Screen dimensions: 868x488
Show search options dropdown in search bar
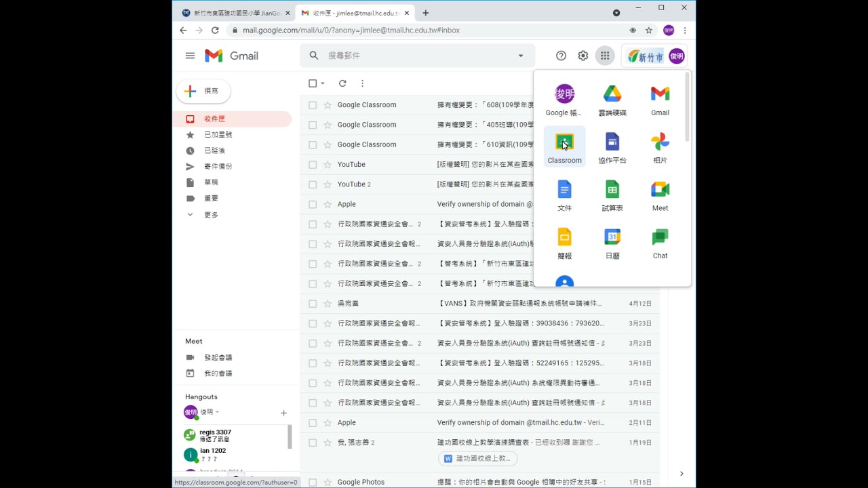[x=521, y=56]
